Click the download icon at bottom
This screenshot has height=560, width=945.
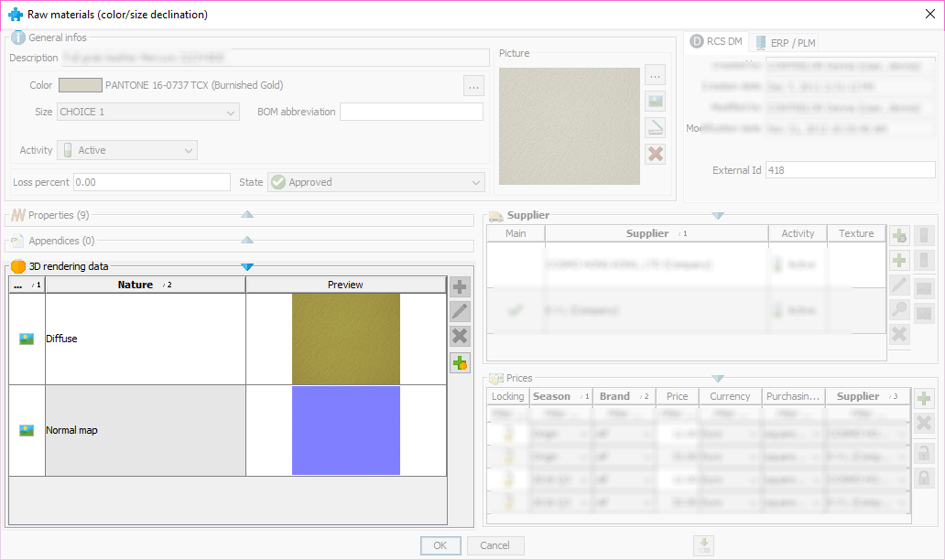tap(704, 545)
